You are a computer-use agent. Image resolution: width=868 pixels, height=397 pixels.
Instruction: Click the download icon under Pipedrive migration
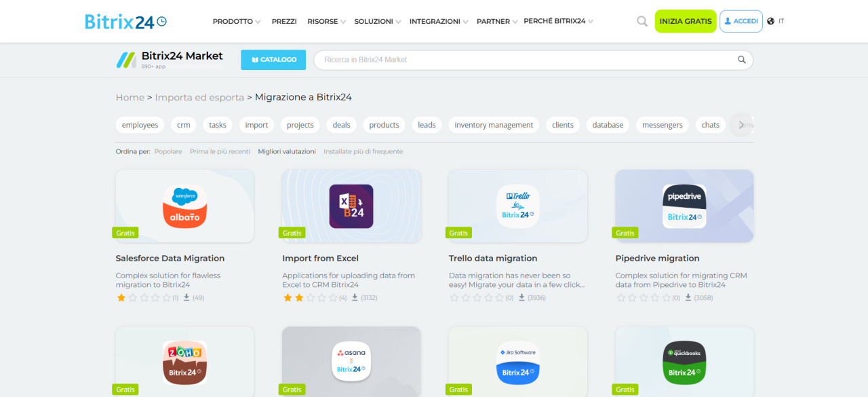click(x=688, y=297)
